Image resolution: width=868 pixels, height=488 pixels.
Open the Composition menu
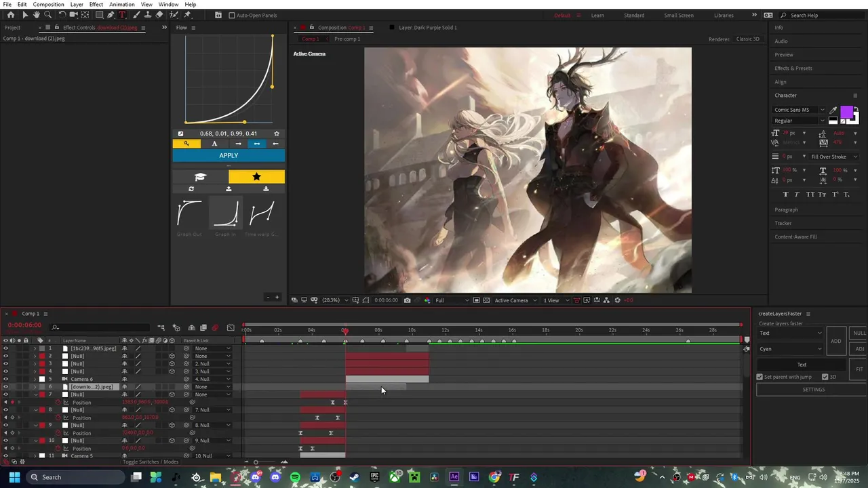(x=49, y=4)
